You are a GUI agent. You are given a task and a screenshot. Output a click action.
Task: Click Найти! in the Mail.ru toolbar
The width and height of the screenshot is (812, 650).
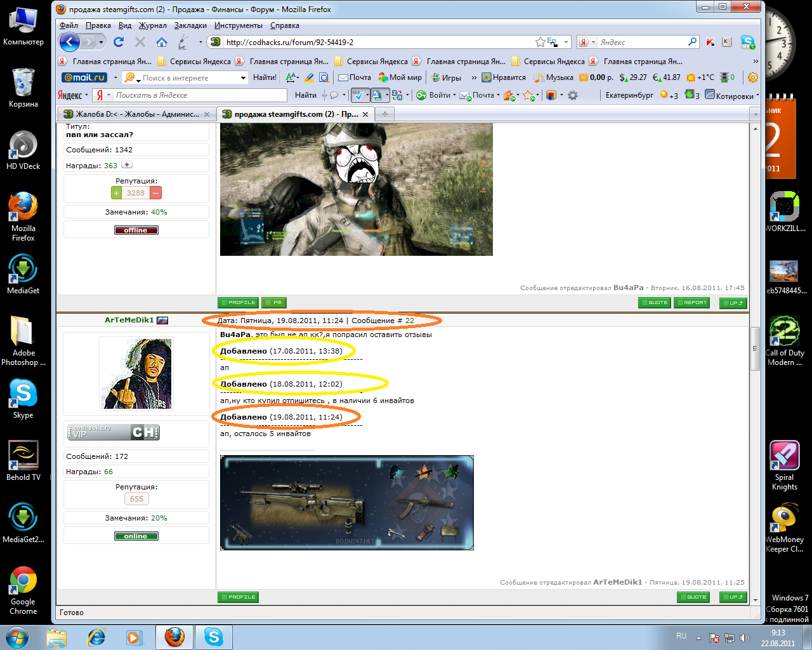(x=265, y=77)
